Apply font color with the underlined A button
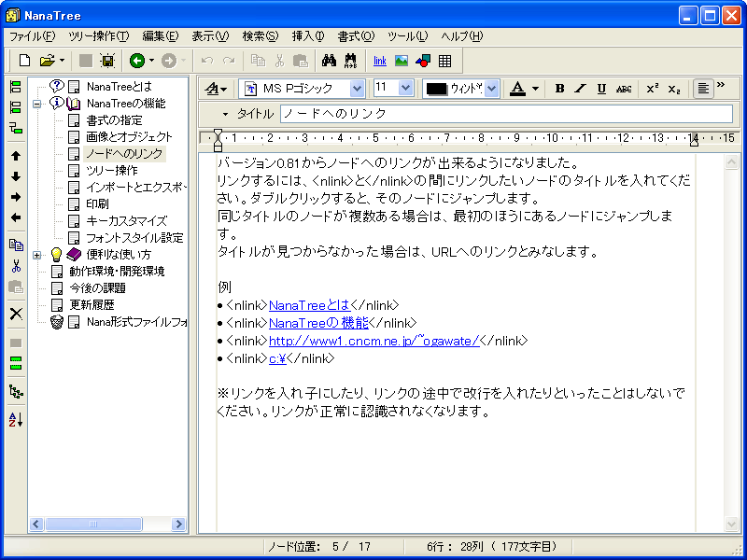Viewport: 747px width, 560px height. pyautogui.click(x=518, y=89)
